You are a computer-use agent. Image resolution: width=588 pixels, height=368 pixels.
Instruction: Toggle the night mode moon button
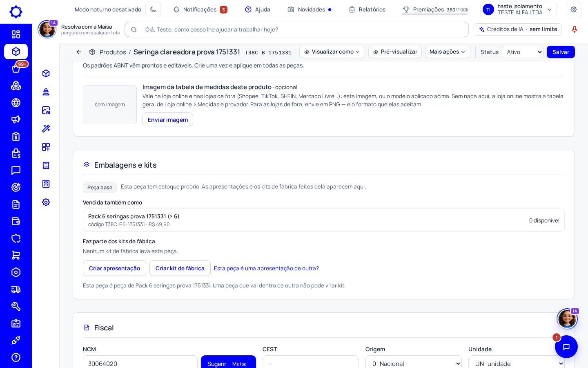[x=153, y=9]
